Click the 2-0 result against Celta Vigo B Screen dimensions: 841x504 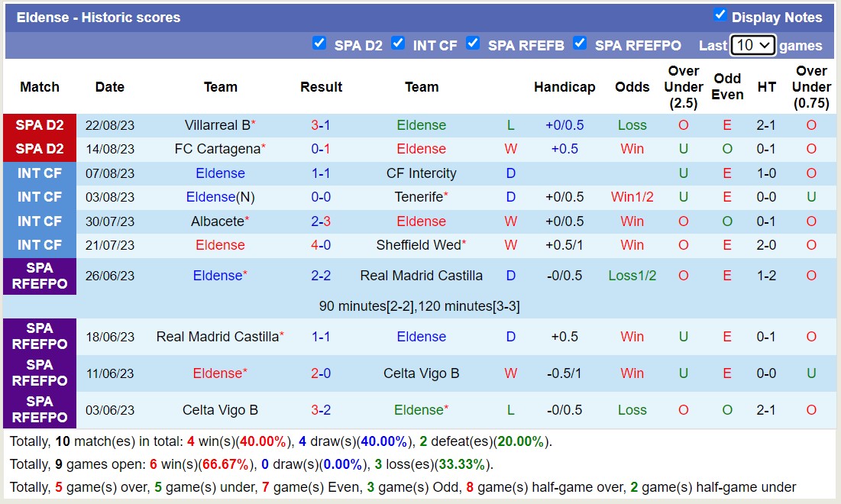tap(321, 373)
